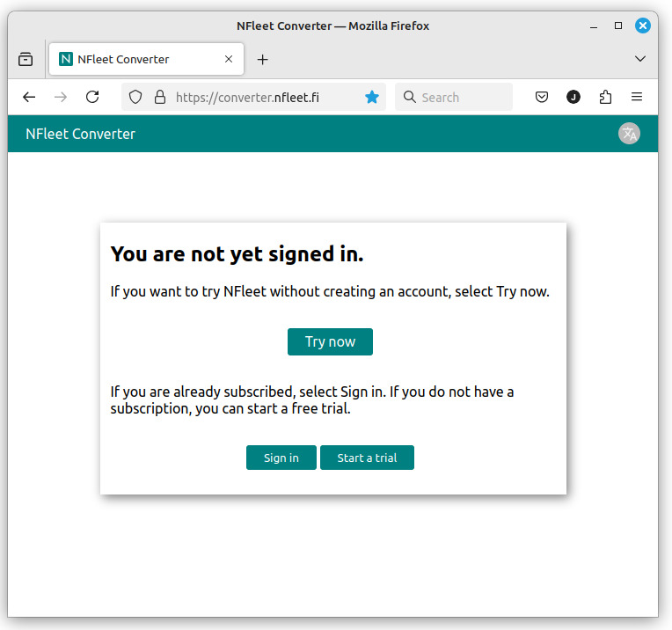Open the account avatar icon J
Image resolution: width=672 pixels, height=630 pixels.
(573, 97)
